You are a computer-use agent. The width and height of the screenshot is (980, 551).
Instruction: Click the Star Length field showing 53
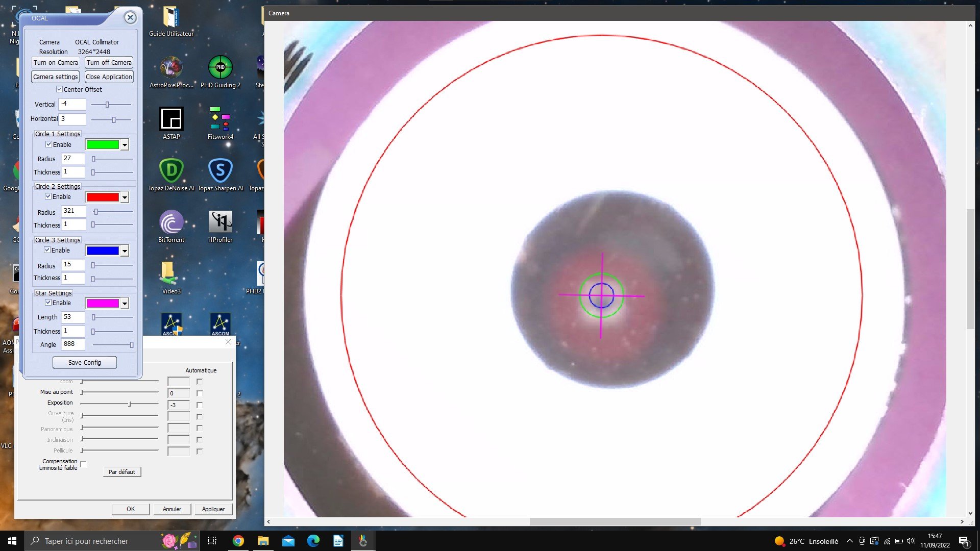[x=73, y=317]
